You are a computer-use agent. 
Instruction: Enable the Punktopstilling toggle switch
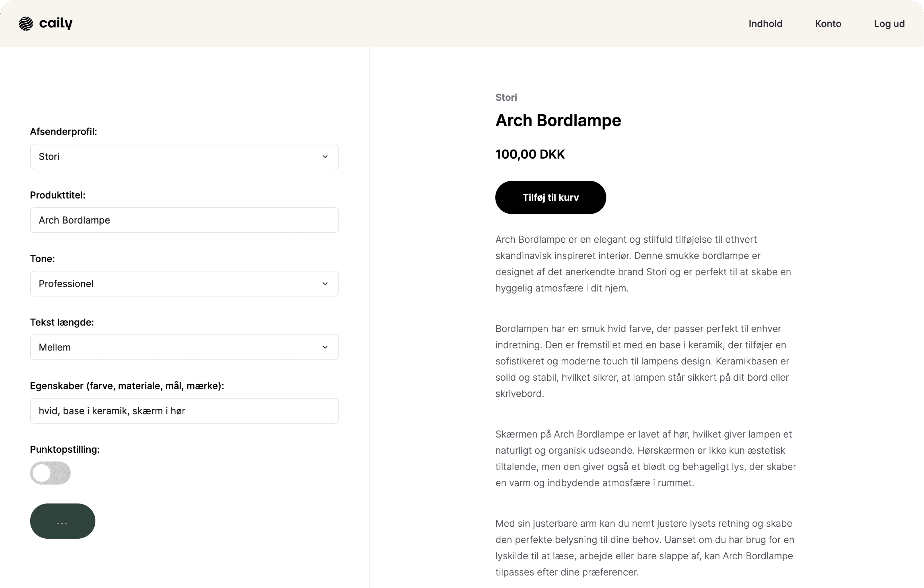coord(50,473)
